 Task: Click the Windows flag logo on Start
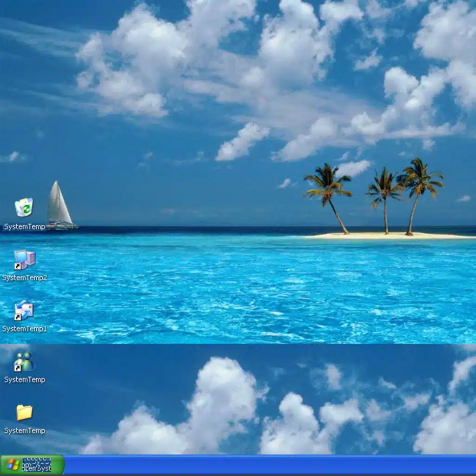point(13,465)
